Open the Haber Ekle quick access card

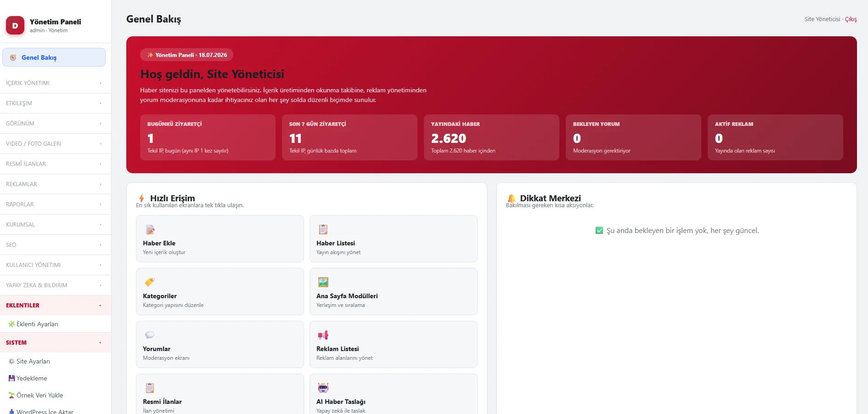220,238
